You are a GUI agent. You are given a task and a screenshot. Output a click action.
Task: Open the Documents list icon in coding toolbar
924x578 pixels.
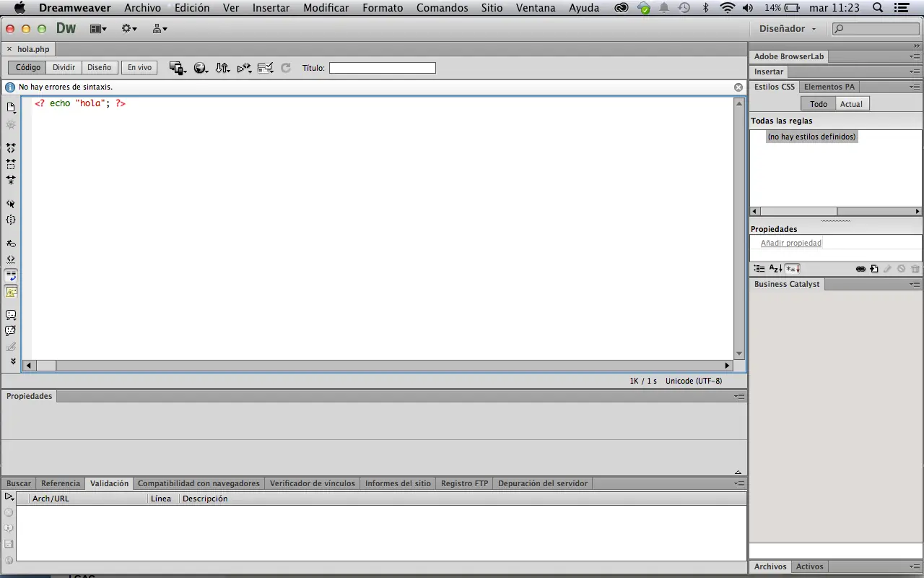[11, 106]
